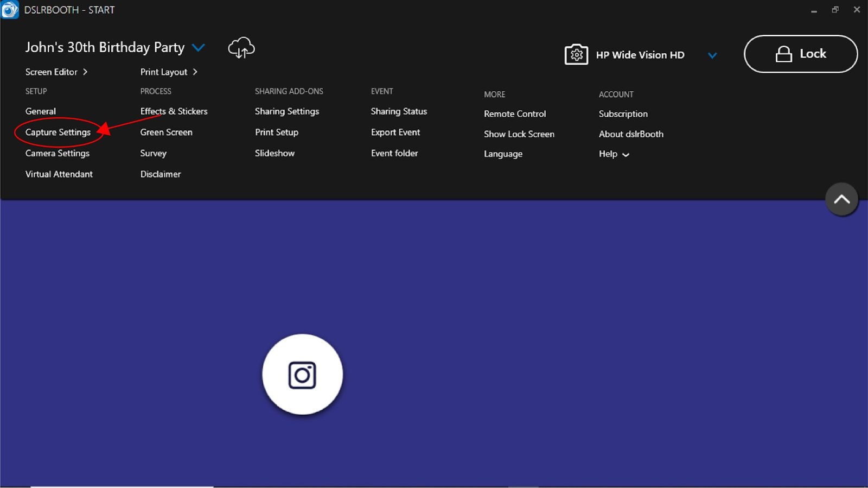Image resolution: width=868 pixels, height=488 pixels.
Task: View Sharing Status
Action: (x=399, y=111)
